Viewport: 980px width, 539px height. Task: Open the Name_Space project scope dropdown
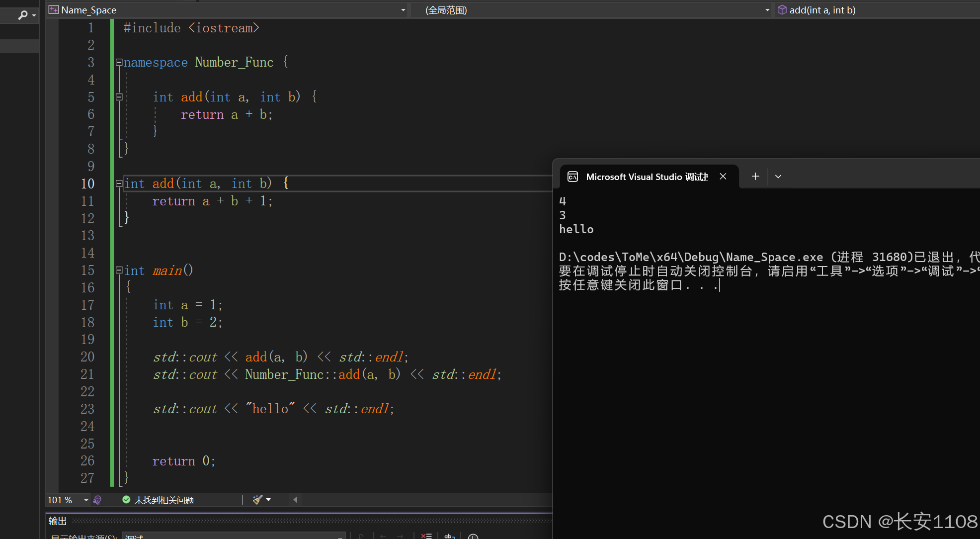pos(403,10)
